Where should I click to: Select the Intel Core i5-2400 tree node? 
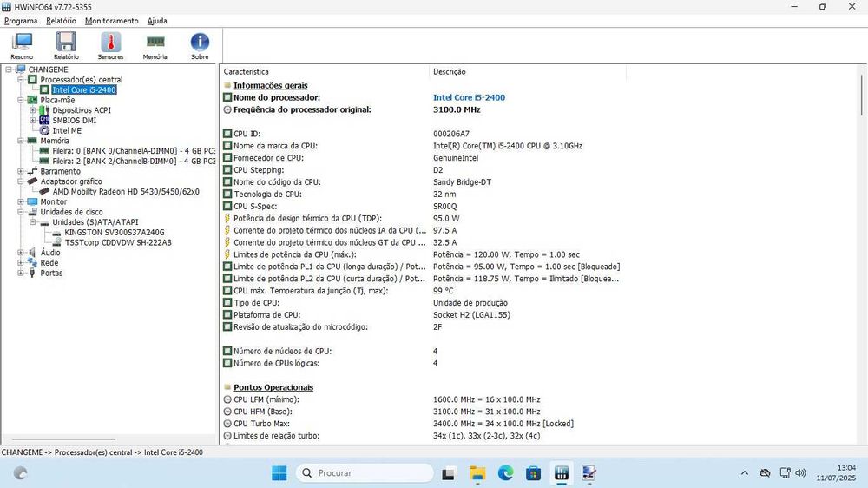(83, 89)
